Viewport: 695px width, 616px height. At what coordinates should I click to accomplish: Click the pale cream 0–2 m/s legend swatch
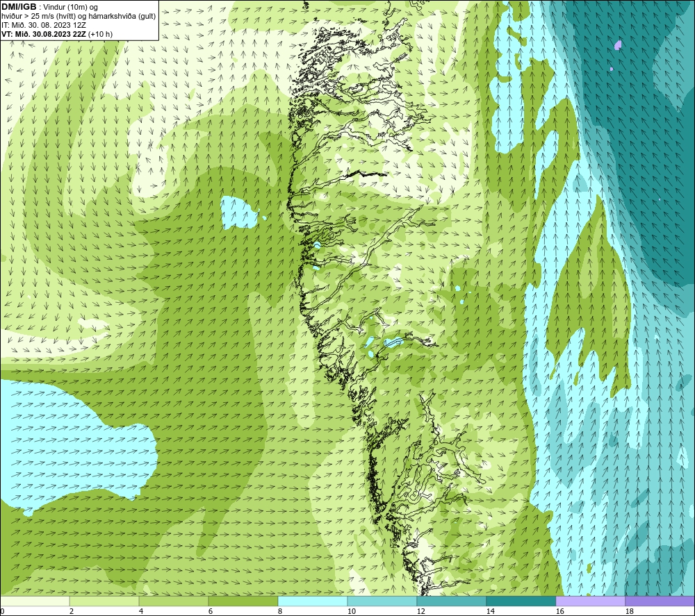(x=35, y=601)
